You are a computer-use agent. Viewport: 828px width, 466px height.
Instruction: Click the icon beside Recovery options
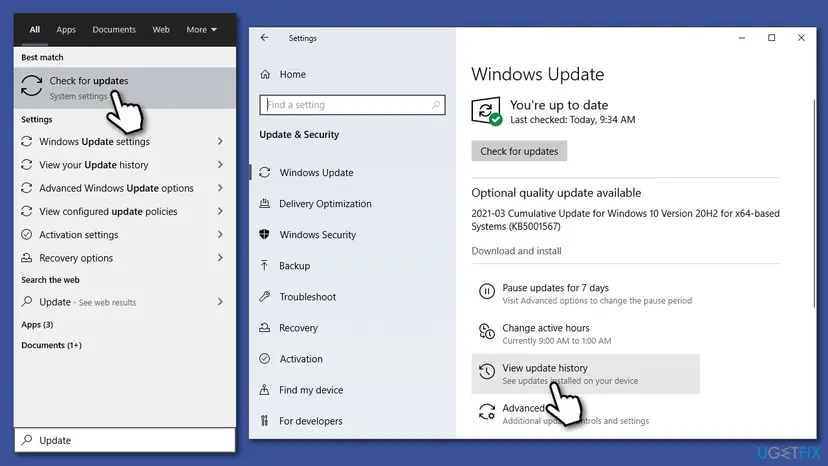click(x=26, y=258)
